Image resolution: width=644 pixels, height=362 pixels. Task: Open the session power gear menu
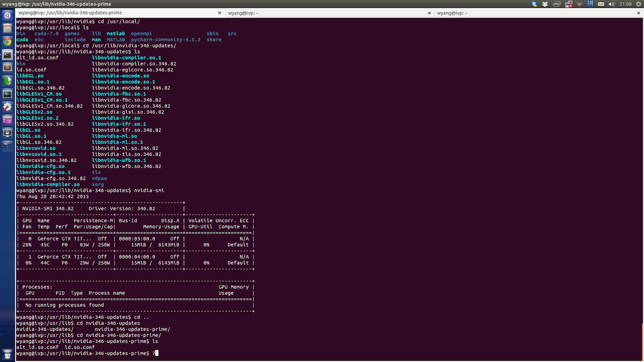639,4
